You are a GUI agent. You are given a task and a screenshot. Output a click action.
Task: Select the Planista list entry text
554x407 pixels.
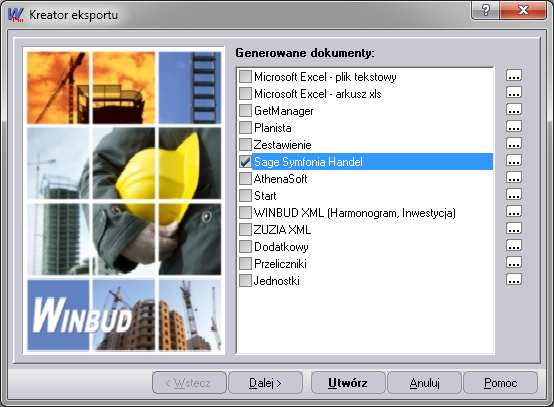click(x=272, y=128)
